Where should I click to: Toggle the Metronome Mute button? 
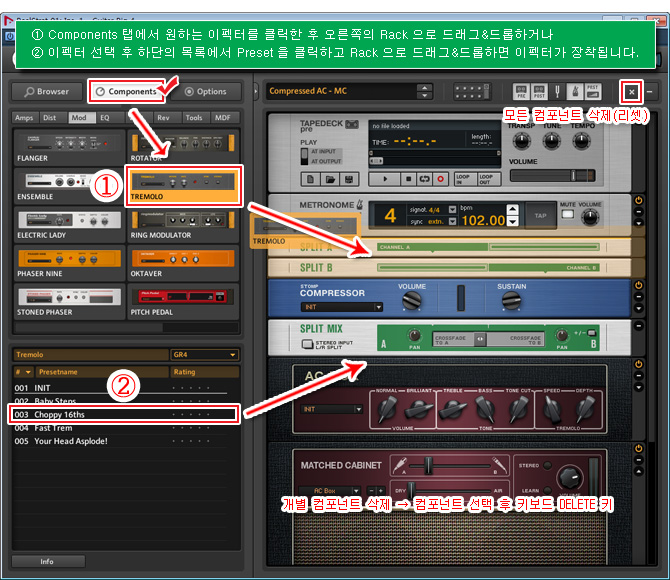pyautogui.click(x=567, y=214)
